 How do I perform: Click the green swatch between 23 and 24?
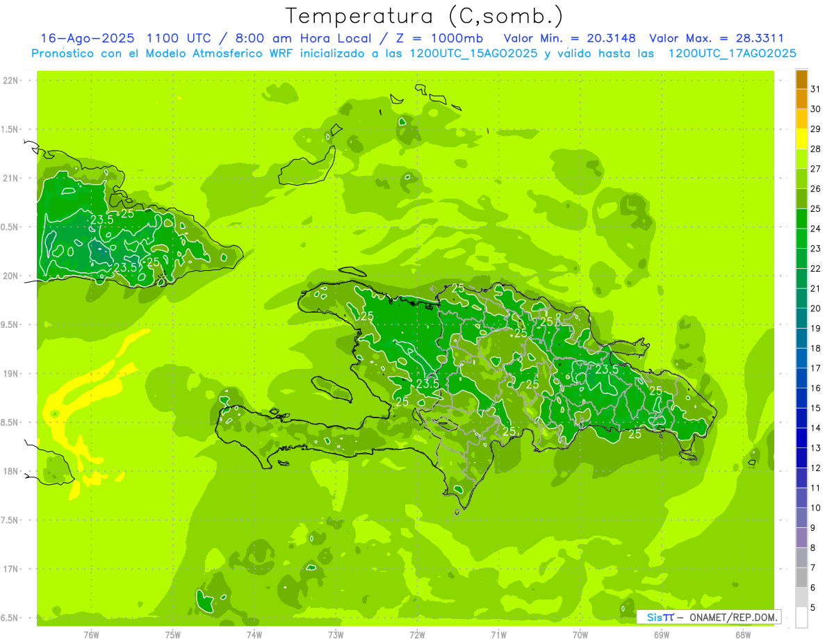tap(801, 239)
